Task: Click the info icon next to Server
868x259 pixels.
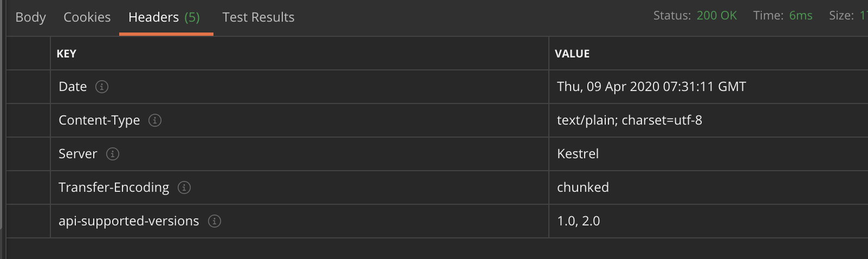Action: point(113,154)
